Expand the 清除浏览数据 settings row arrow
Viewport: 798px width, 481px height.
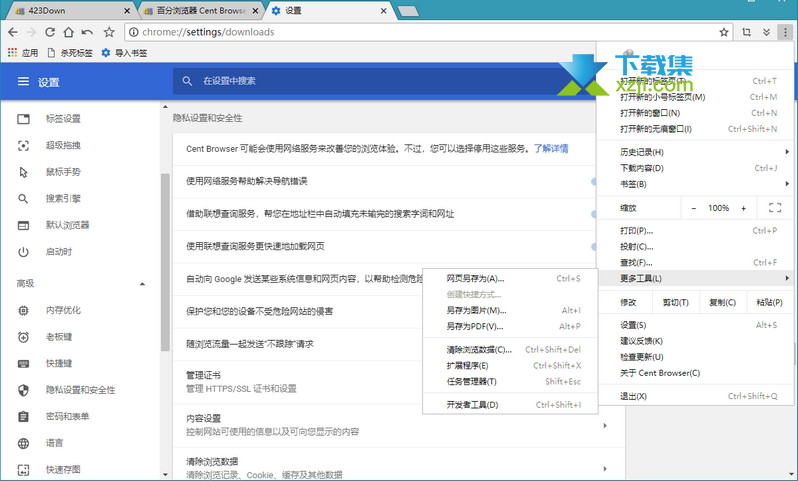(x=605, y=468)
